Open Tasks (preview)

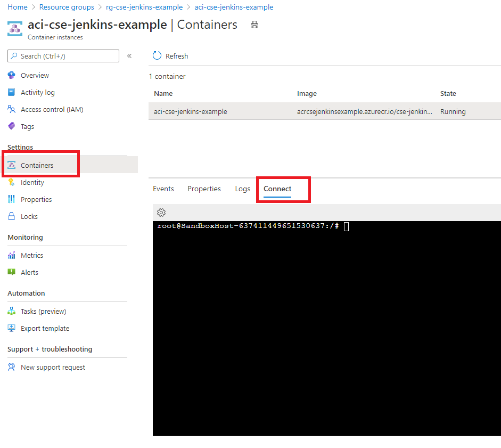(44, 312)
